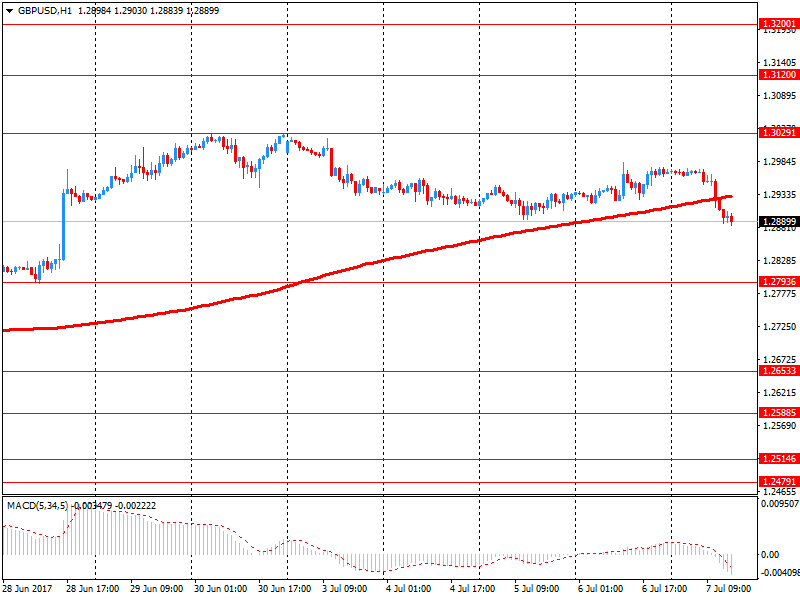Click the 6 Jul 17:00 time label

pyautogui.click(x=664, y=589)
